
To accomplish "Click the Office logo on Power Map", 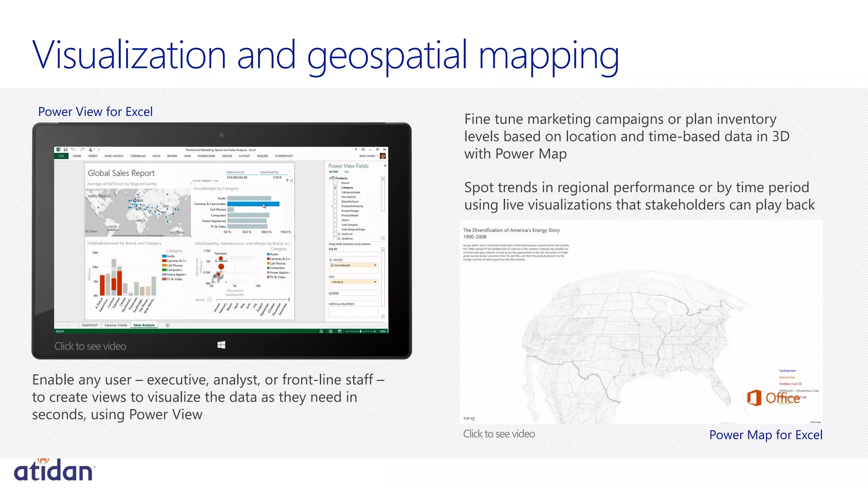I will tap(773, 398).
